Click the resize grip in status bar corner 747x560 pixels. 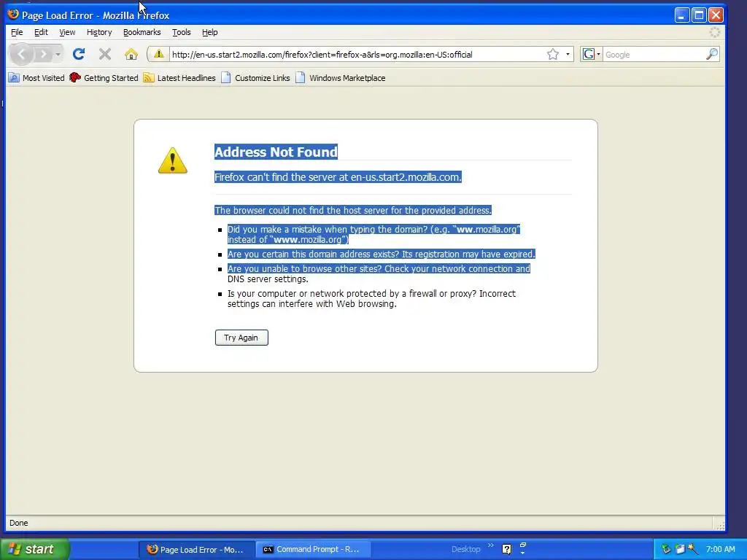pos(720,525)
